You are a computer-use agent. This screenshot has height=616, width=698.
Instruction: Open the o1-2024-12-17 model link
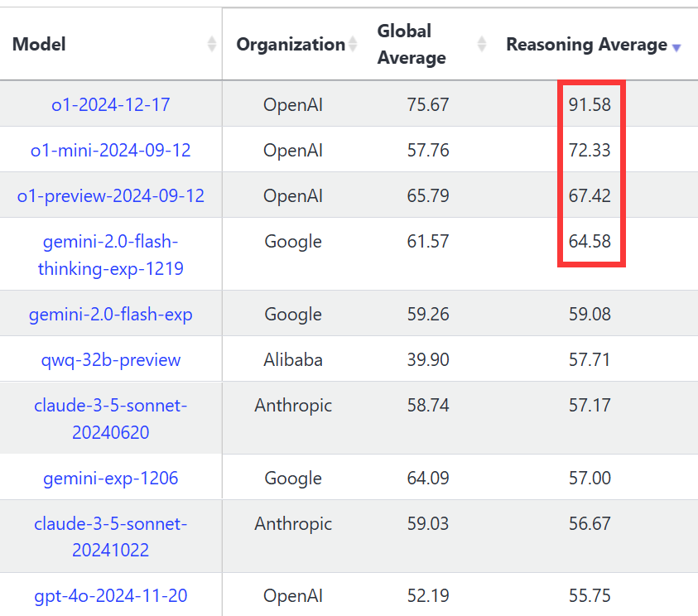click(x=111, y=104)
